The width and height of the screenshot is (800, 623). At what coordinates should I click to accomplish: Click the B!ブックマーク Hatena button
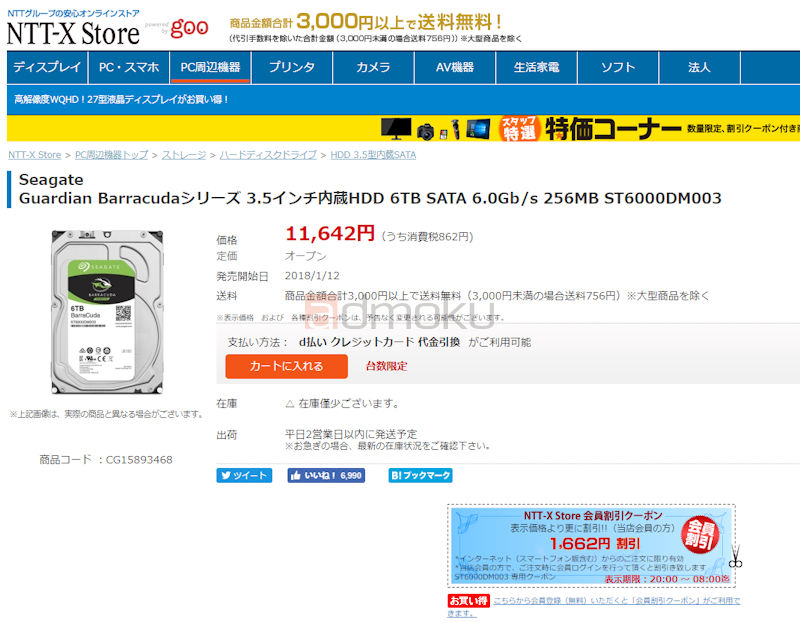(420, 476)
